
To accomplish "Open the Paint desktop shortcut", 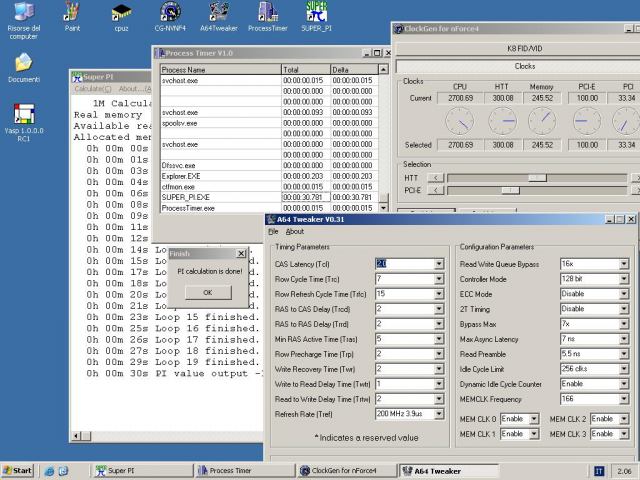I will (x=72, y=17).
